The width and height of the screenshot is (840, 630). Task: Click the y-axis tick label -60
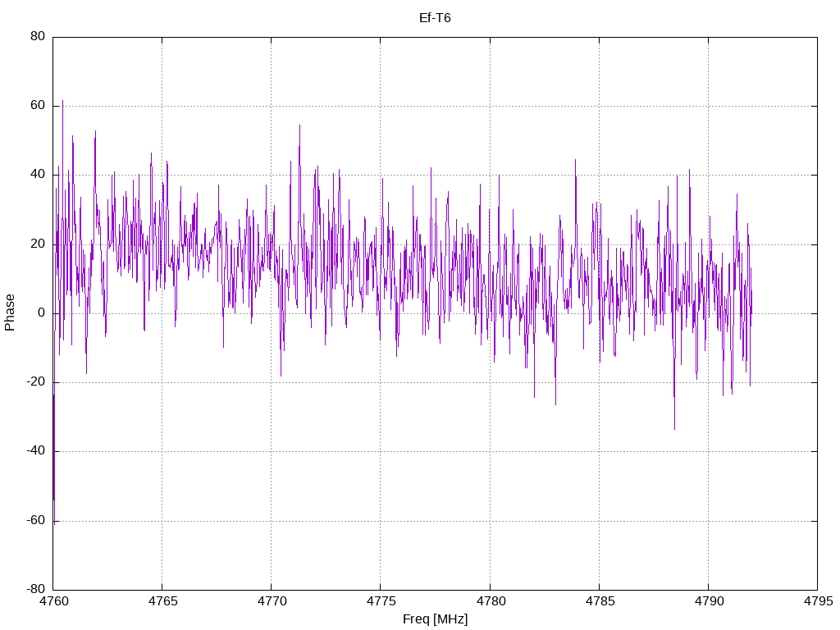(x=35, y=520)
